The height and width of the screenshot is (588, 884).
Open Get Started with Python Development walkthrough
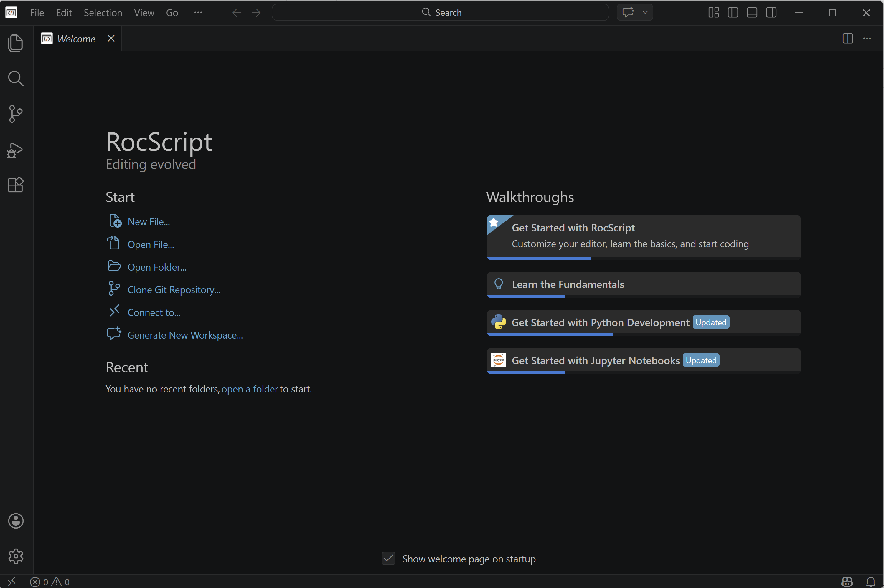(644, 322)
